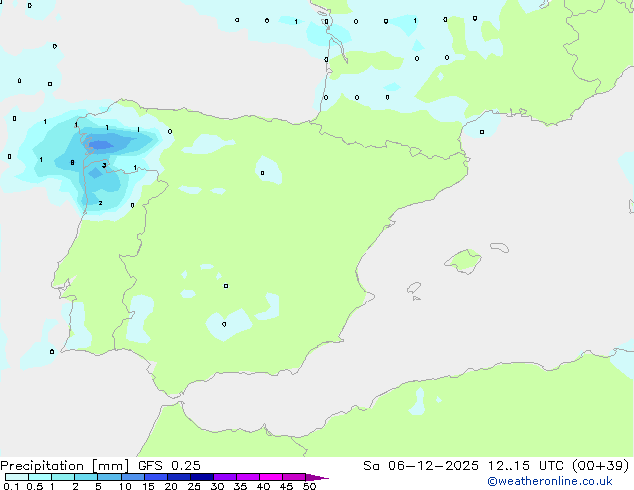Click the 25–30 mm darkest blue swatch

(202, 477)
